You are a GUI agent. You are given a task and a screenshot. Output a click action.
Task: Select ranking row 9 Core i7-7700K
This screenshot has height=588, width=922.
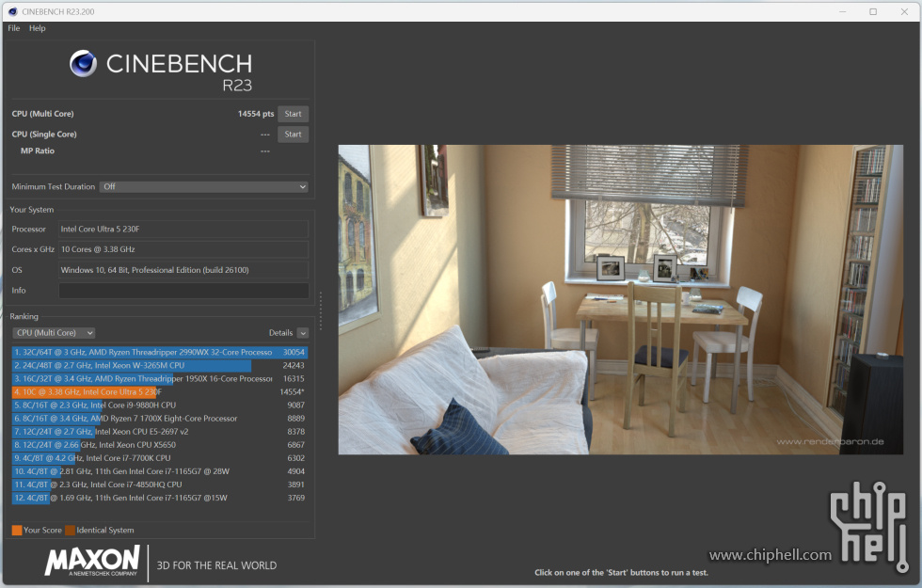pyautogui.click(x=159, y=458)
